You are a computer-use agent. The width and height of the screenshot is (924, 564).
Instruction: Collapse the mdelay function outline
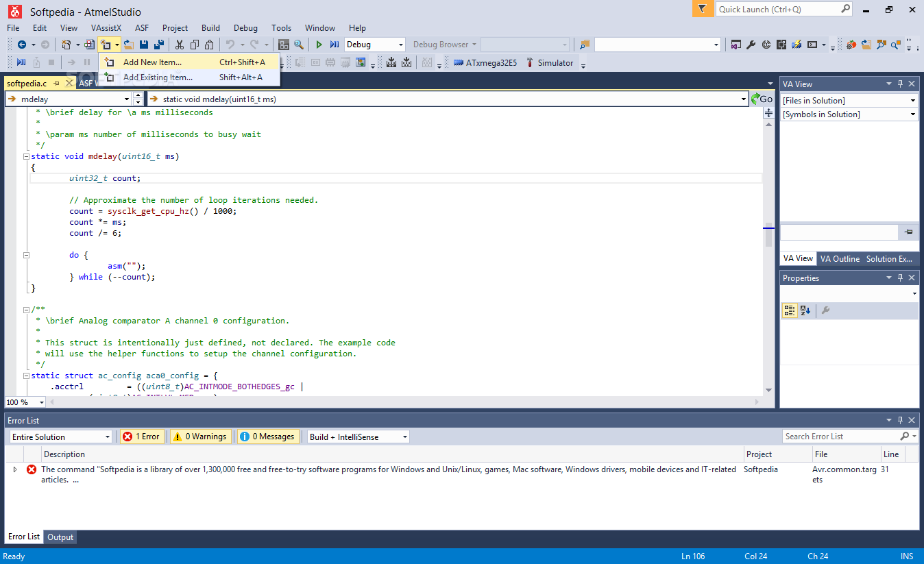pos(26,156)
